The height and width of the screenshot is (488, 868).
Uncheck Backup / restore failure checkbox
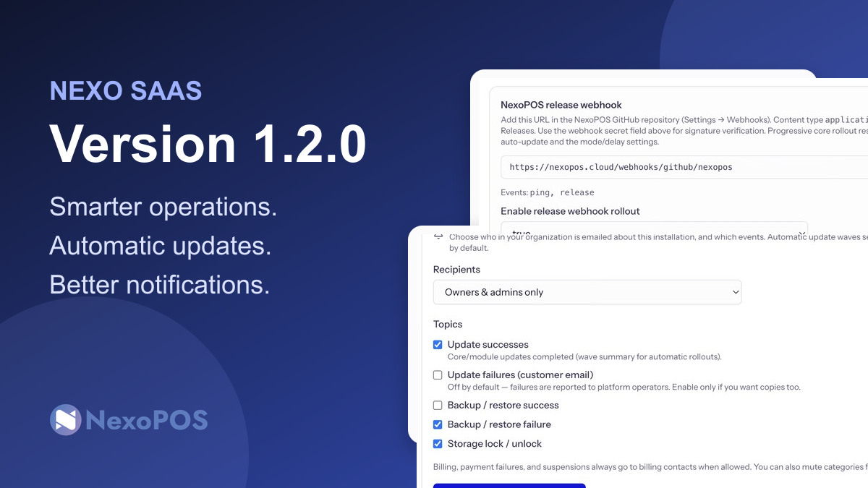coord(438,425)
